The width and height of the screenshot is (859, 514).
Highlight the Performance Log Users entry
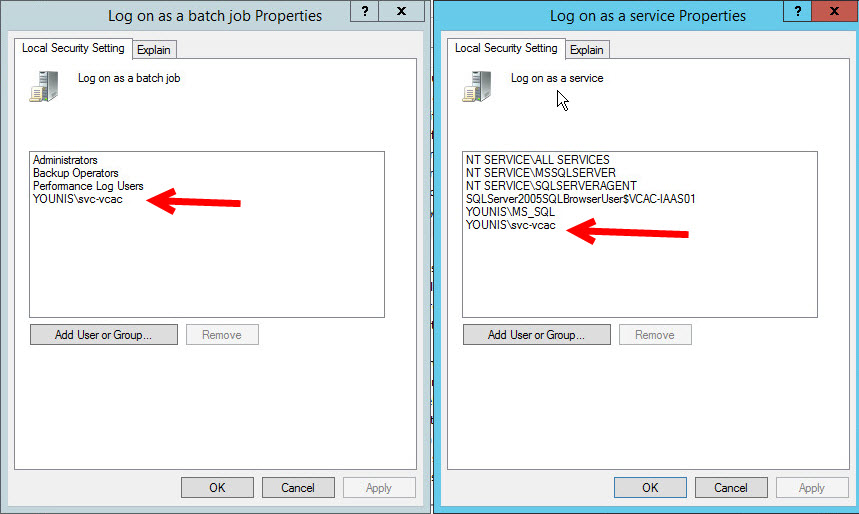tap(88, 186)
